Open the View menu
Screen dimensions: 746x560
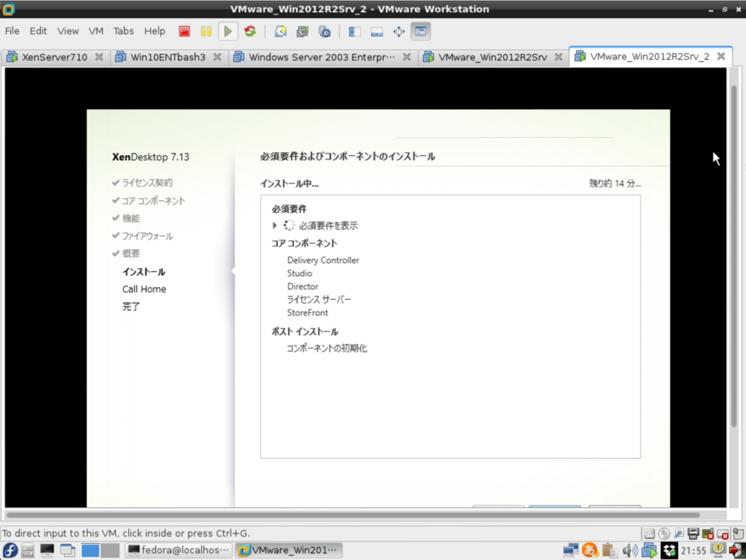pyautogui.click(x=68, y=31)
